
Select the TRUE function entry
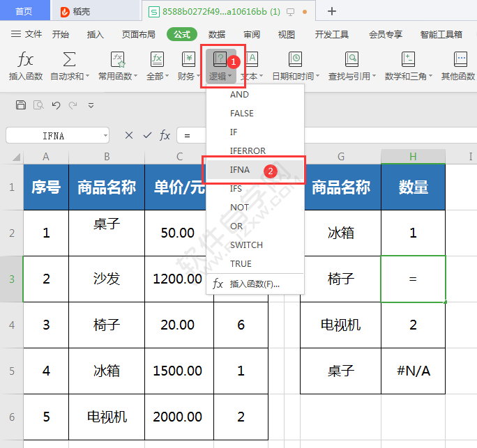pos(255,263)
